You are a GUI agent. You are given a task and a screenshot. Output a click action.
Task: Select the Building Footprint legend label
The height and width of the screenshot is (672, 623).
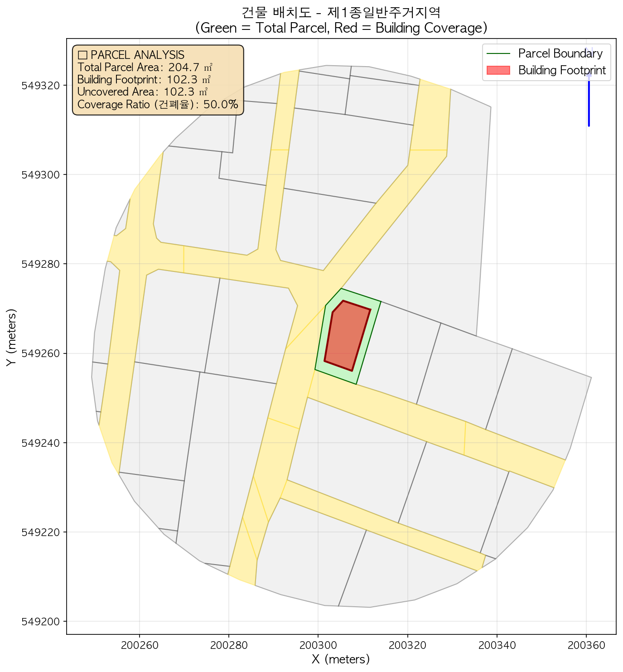562,70
